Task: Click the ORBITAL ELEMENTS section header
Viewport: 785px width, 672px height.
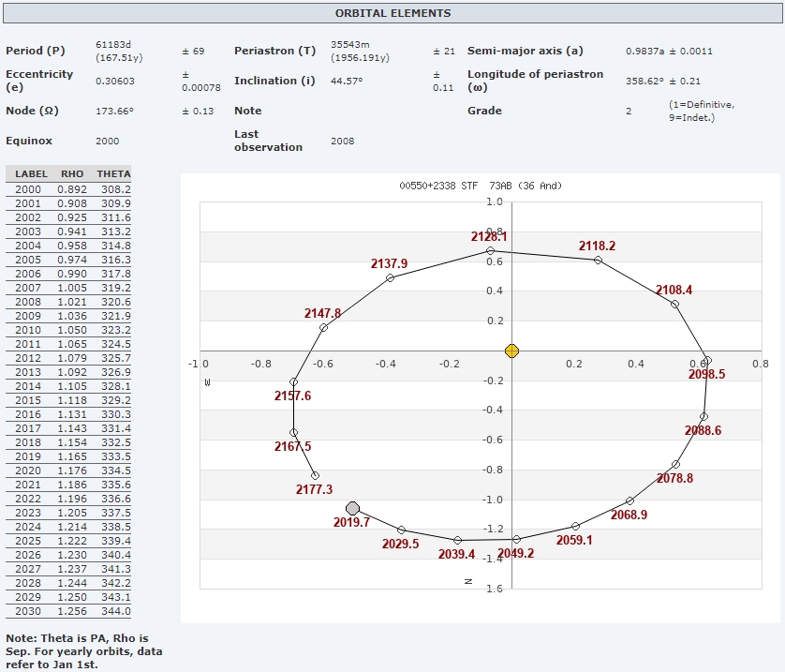Action: click(392, 14)
